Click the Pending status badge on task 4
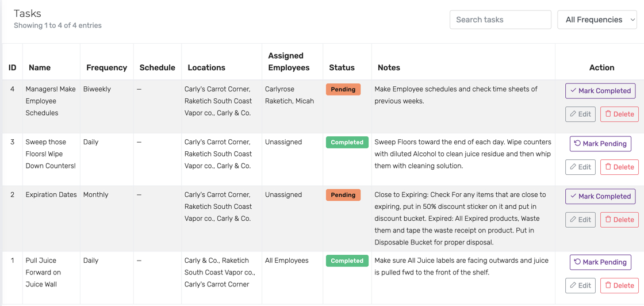This screenshot has width=644, height=306. (x=343, y=90)
